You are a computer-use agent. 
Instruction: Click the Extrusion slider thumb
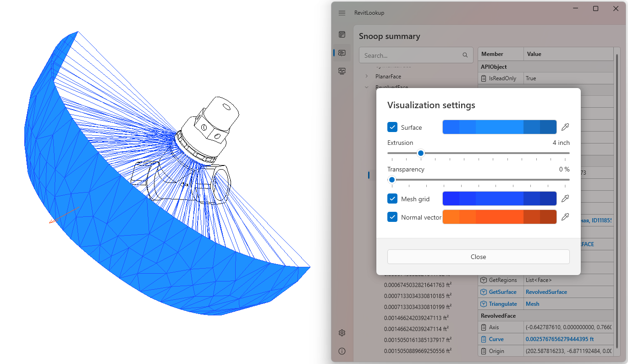[x=420, y=153]
